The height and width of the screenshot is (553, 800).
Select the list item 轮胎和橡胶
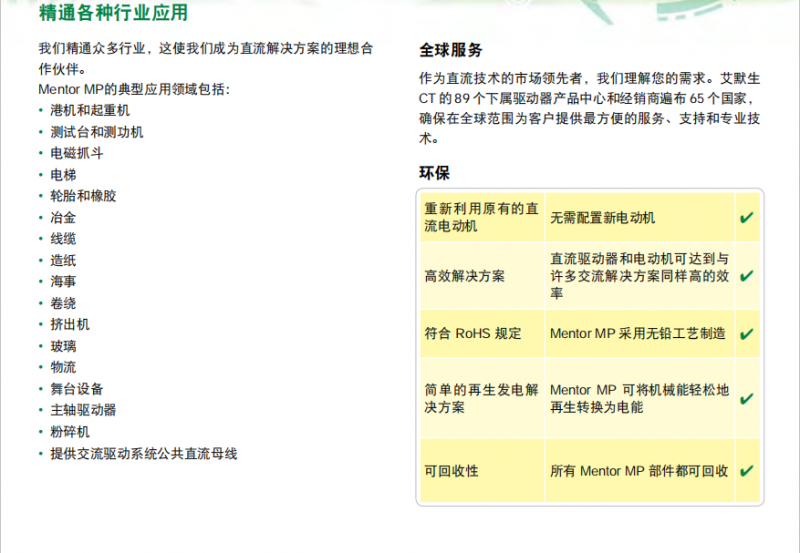click(83, 196)
